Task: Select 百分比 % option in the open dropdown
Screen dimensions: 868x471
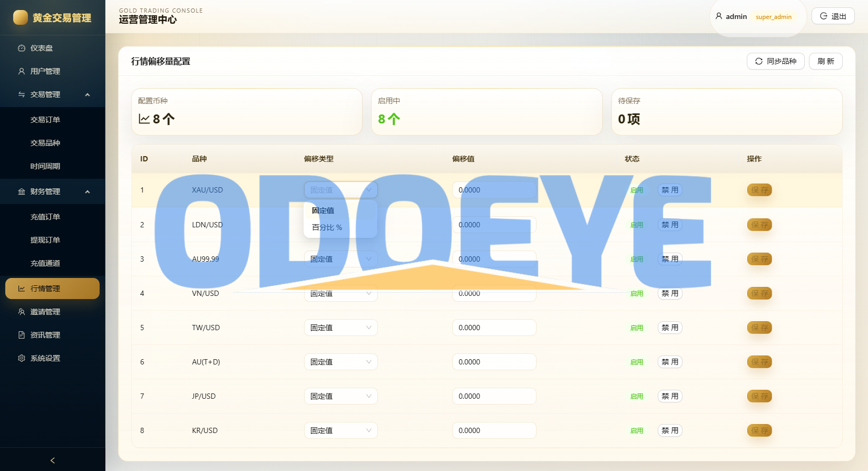Action: (340, 227)
